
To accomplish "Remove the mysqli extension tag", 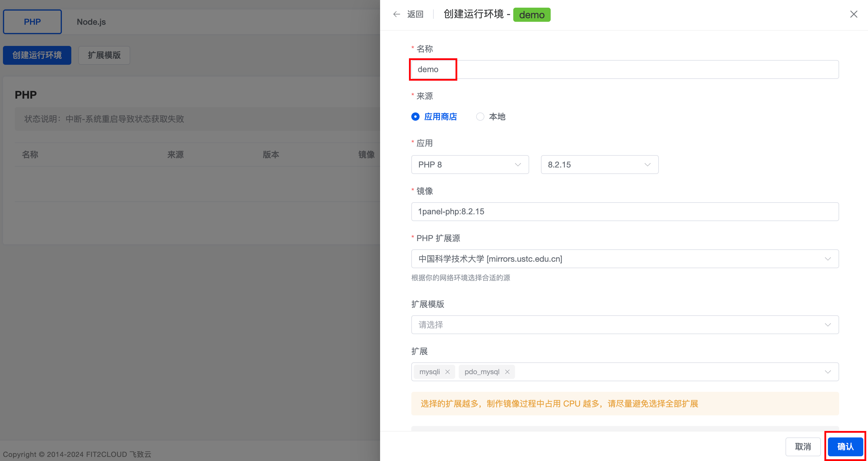I will pyautogui.click(x=448, y=372).
